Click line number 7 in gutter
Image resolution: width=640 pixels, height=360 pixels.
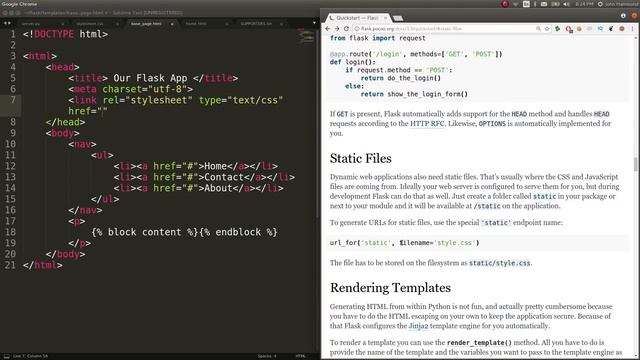pyautogui.click(x=13, y=100)
